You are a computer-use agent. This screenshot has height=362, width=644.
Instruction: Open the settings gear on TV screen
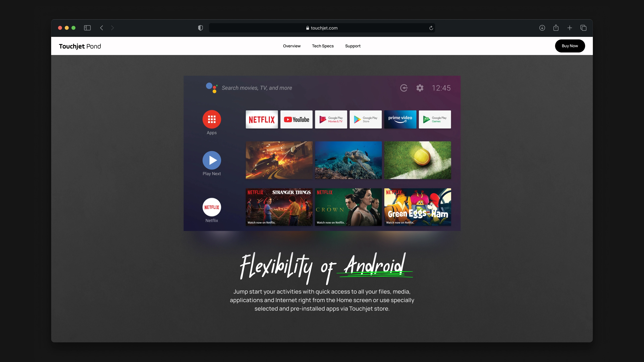pyautogui.click(x=420, y=88)
